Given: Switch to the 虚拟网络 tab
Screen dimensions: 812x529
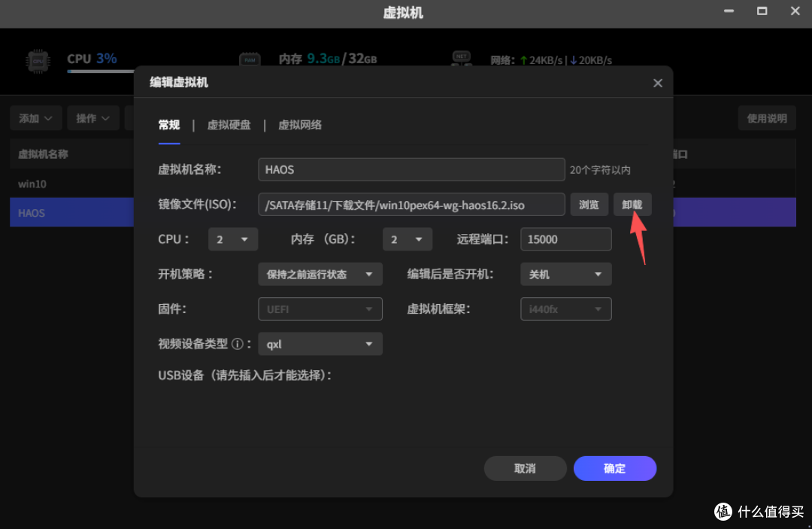Looking at the screenshot, I should (x=300, y=125).
